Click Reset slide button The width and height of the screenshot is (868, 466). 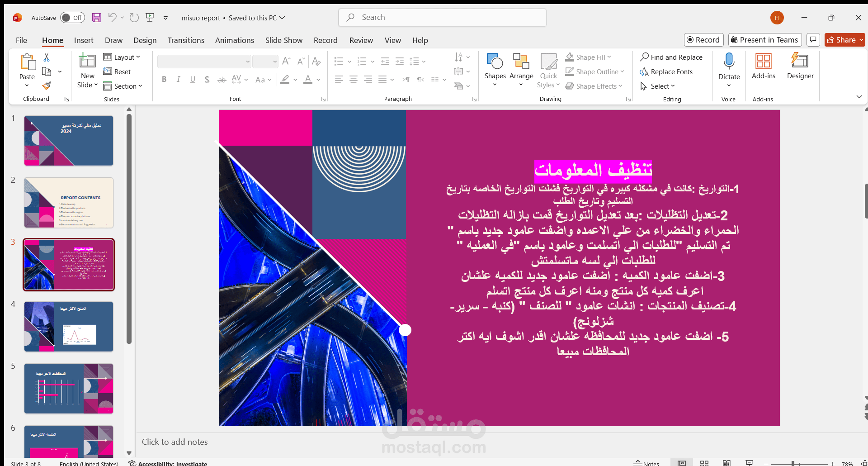(117, 71)
